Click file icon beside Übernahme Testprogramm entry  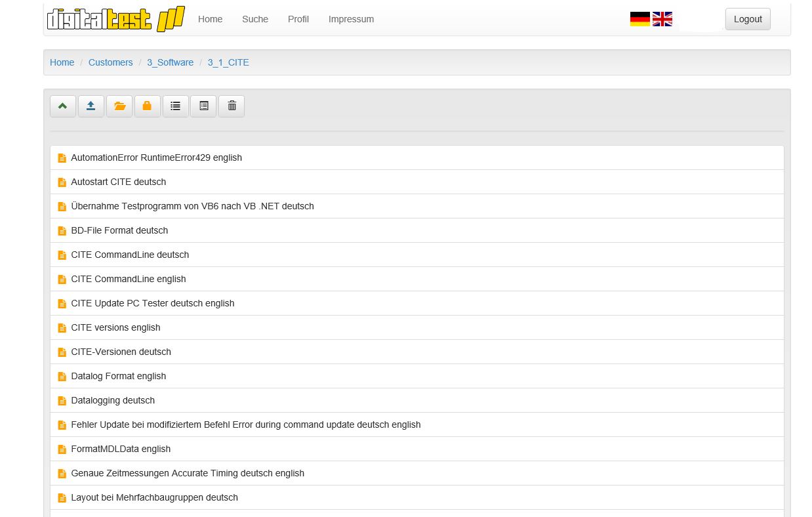pyautogui.click(x=62, y=207)
